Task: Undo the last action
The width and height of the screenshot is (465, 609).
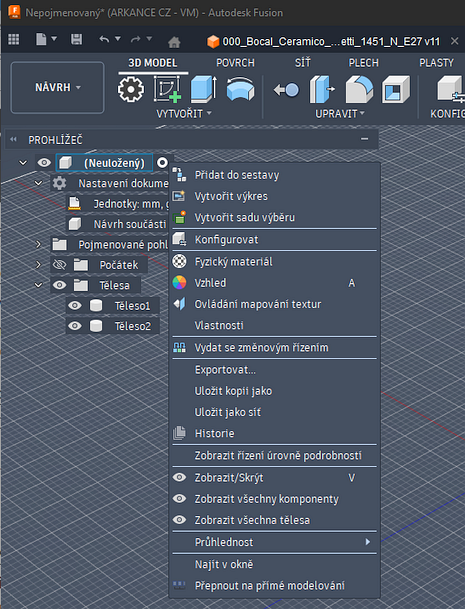Action: [x=104, y=39]
